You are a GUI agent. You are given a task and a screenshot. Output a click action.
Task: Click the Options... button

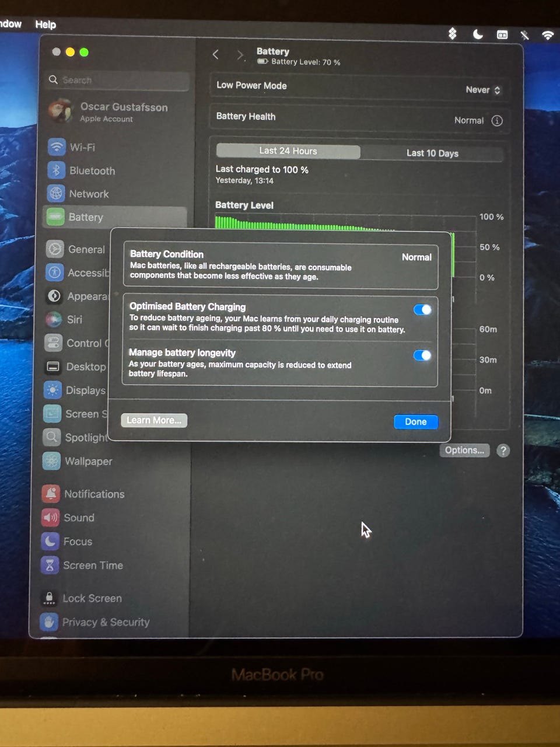point(464,451)
